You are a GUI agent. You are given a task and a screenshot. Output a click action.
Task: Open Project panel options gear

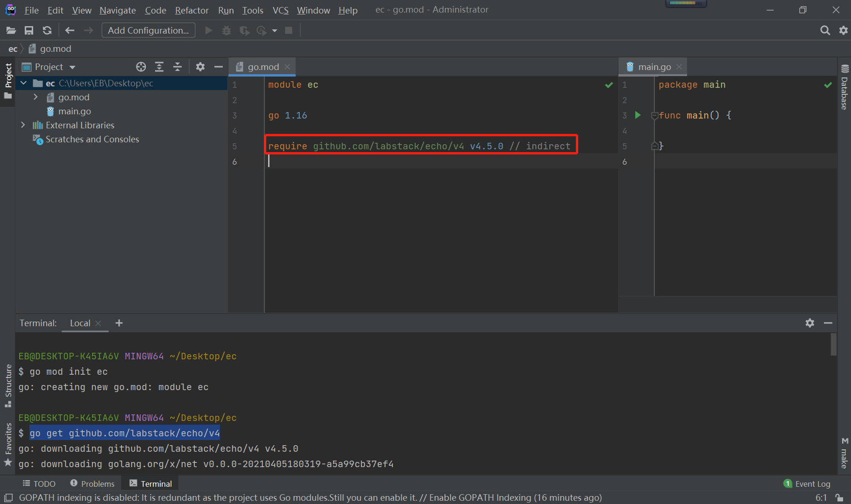pos(200,67)
